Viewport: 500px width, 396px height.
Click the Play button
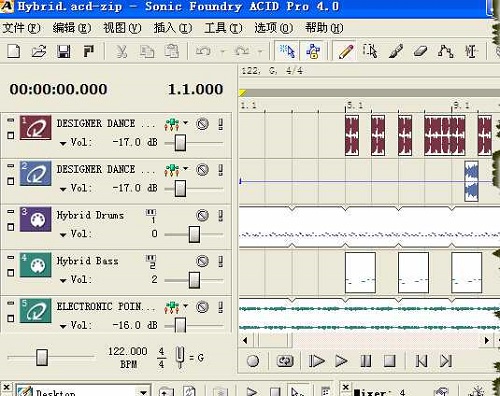click(341, 361)
